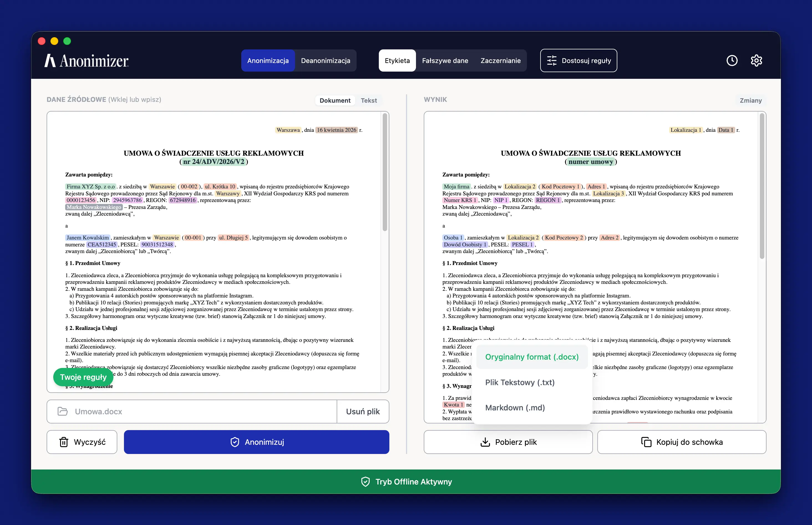Click the folder icon beside Umowa.docx
Viewport: 812px width, 525px height.
click(63, 411)
